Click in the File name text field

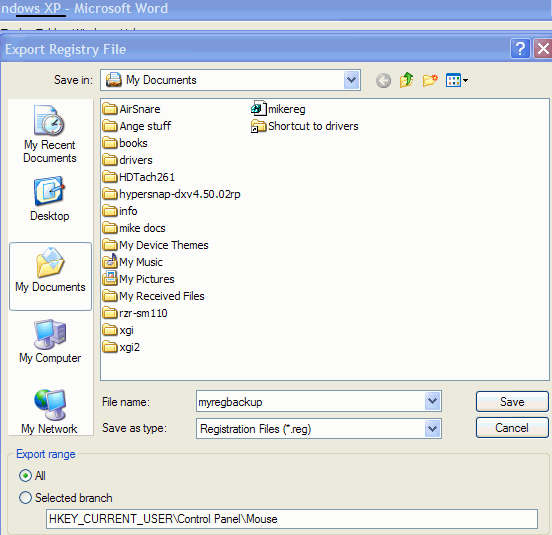click(310, 401)
